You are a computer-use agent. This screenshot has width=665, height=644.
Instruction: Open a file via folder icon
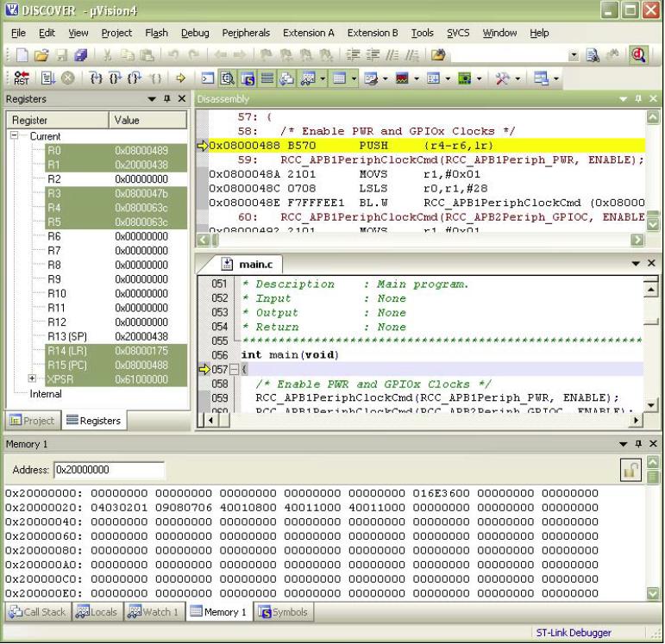point(41,55)
